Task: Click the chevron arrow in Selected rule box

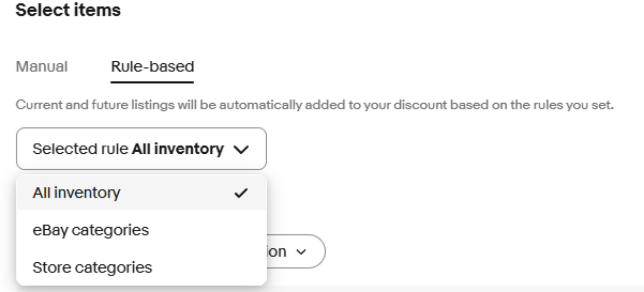Action: point(242,149)
